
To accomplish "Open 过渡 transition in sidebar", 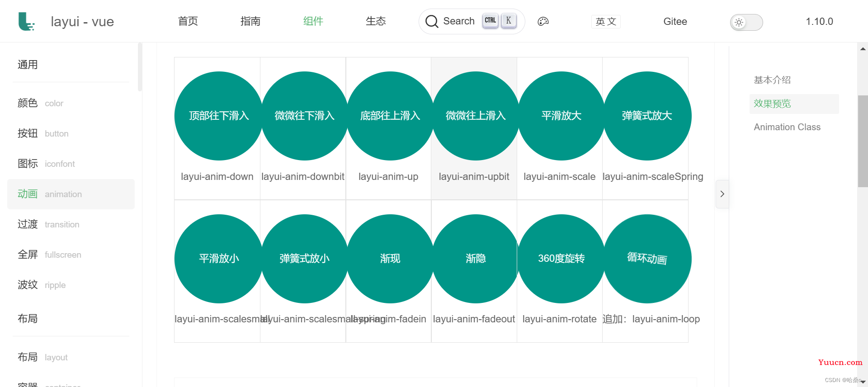I will point(71,224).
